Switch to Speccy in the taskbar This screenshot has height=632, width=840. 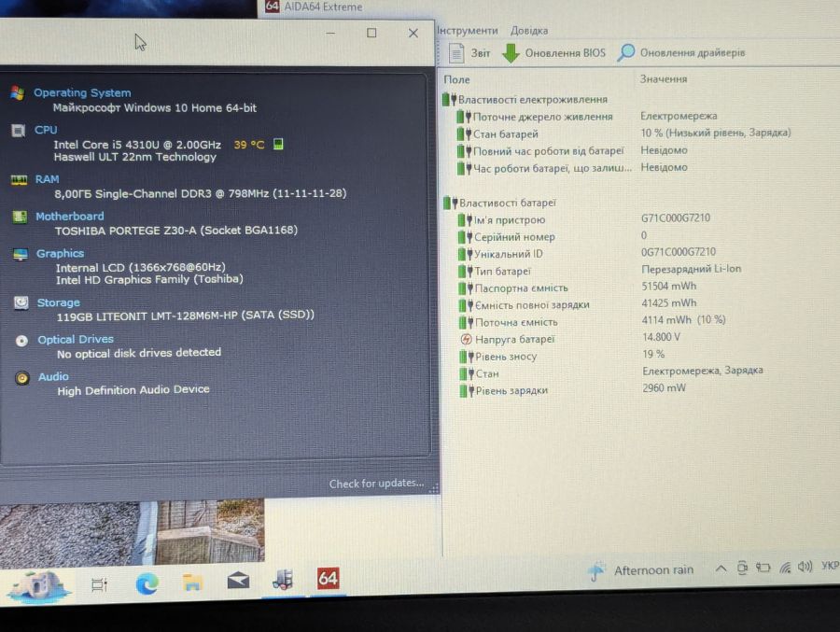pyautogui.click(x=284, y=580)
